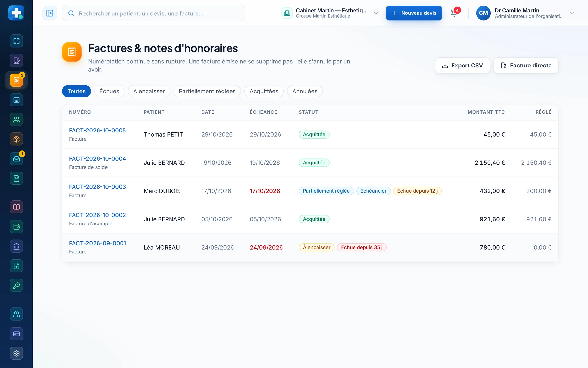Open the team users icon near sidebar bottom
This screenshot has width=588, height=368.
pos(16,314)
